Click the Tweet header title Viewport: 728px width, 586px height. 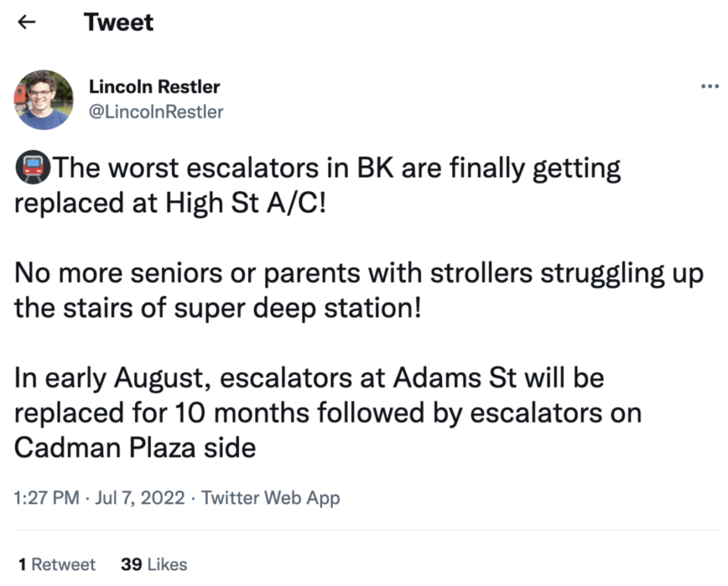tap(118, 22)
